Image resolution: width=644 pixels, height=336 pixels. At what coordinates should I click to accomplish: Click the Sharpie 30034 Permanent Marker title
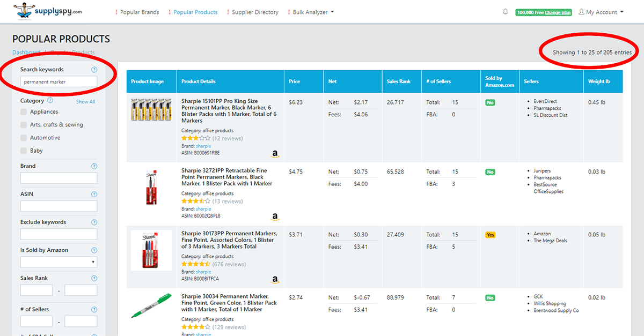(230, 303)
